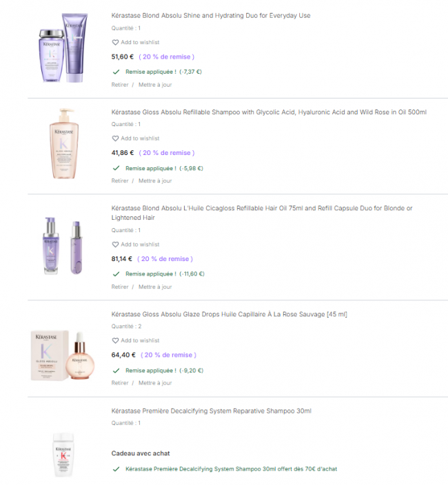Remove the Blond Absolu Duo via Retirer
Viewport: 448px width, 485px height.
120,85
